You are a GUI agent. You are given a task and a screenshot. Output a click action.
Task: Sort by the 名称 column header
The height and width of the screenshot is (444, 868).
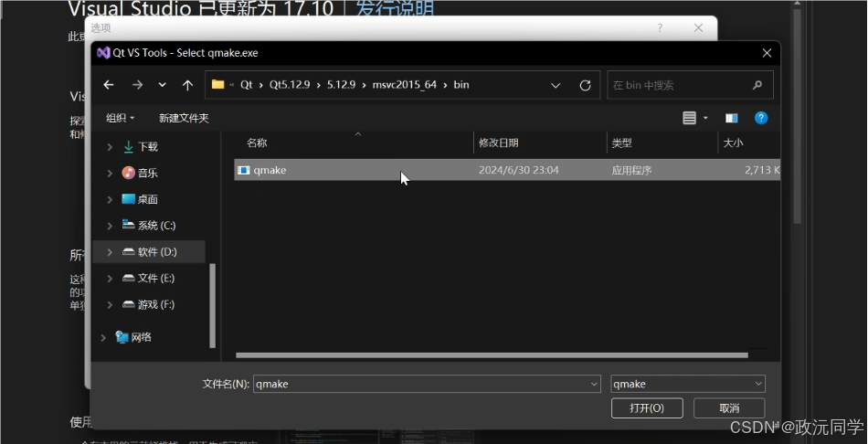click(x=257, y=143)
